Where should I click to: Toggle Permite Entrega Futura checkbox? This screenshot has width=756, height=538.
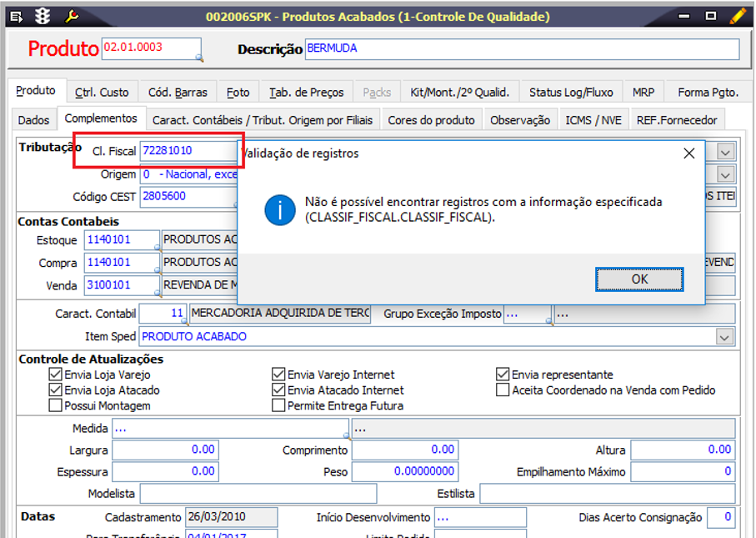pyautogui.click(x=279, y=405)
